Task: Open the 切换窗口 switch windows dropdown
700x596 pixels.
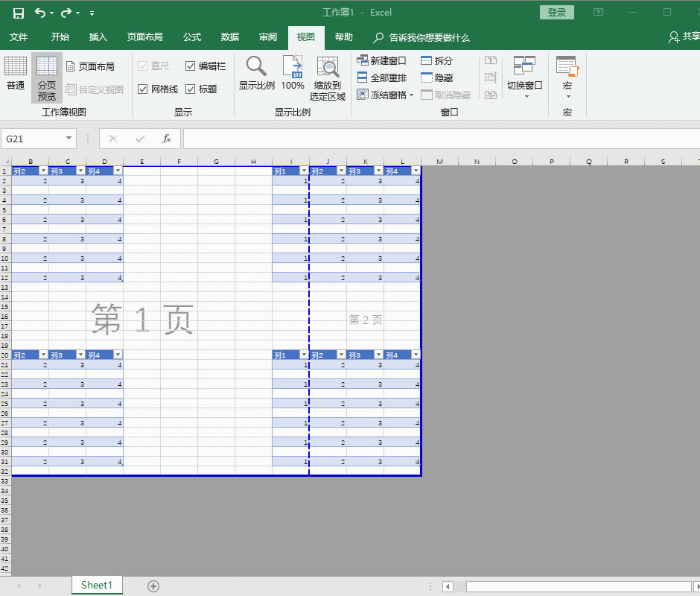Action: click(x=526, y=77)
